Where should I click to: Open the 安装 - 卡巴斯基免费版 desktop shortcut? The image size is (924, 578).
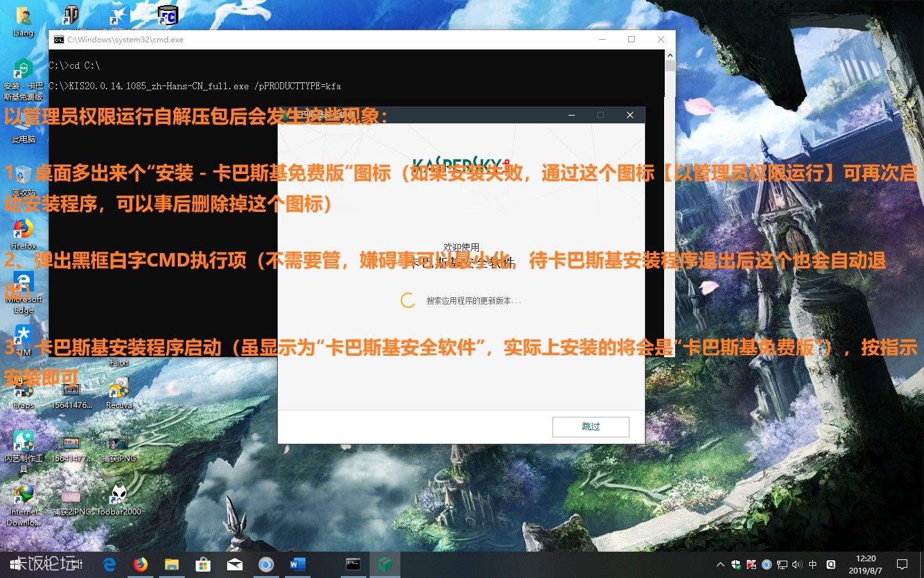[23, 79]
